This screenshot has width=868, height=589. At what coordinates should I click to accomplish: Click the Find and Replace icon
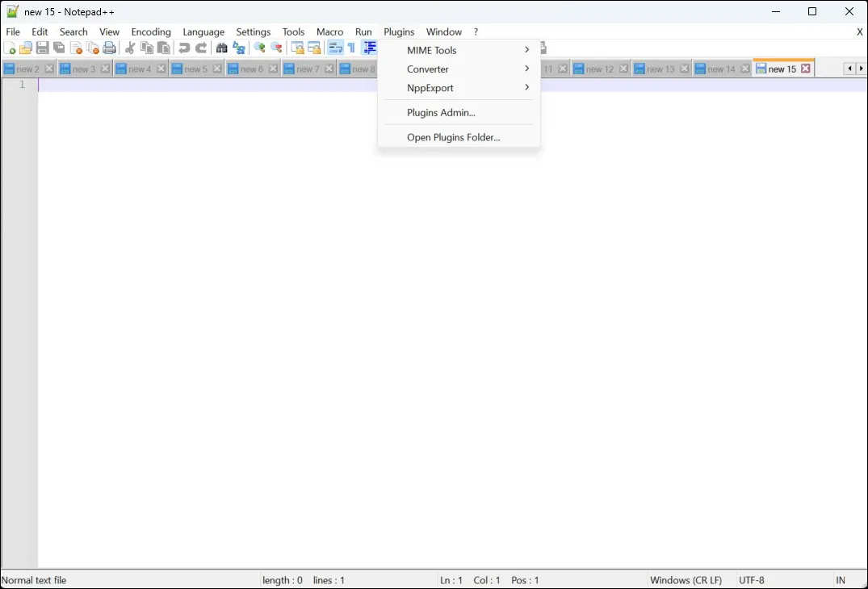[x=239, y=48]
